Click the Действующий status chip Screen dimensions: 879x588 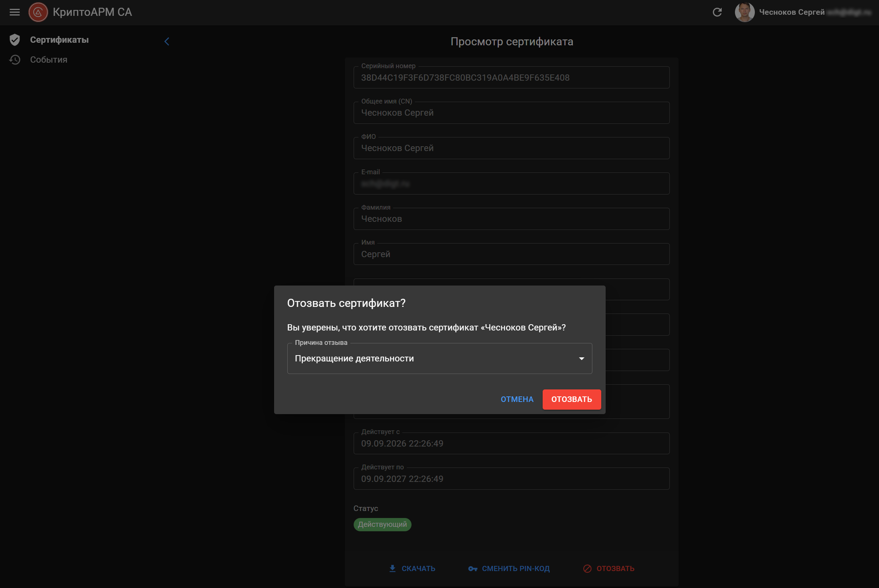coord(382,525)
